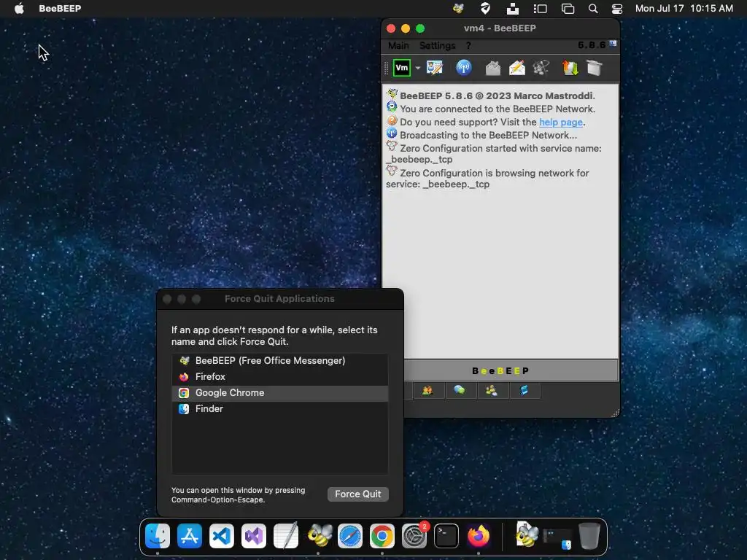Click the screen mirroring windows icon in menu bar
Image resolution: width=747 pixels, height=560 pixels.
(568, 9)
